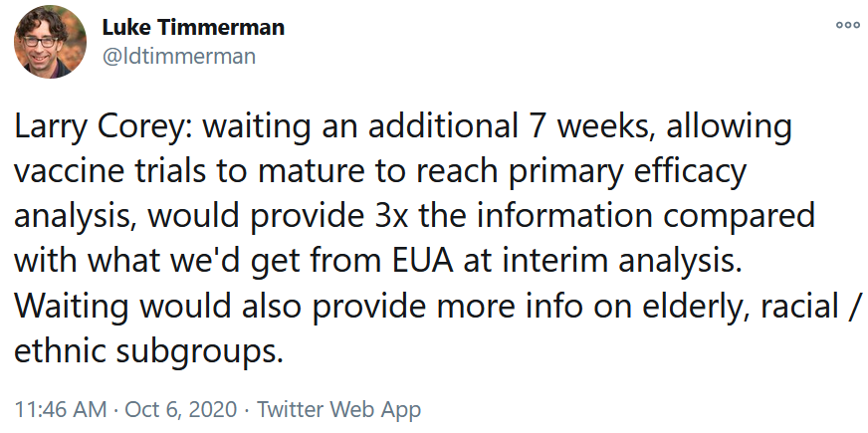Click the 11:46 AM timestamp
This screenshot has height=433, width=868.
tap(61, 410)
